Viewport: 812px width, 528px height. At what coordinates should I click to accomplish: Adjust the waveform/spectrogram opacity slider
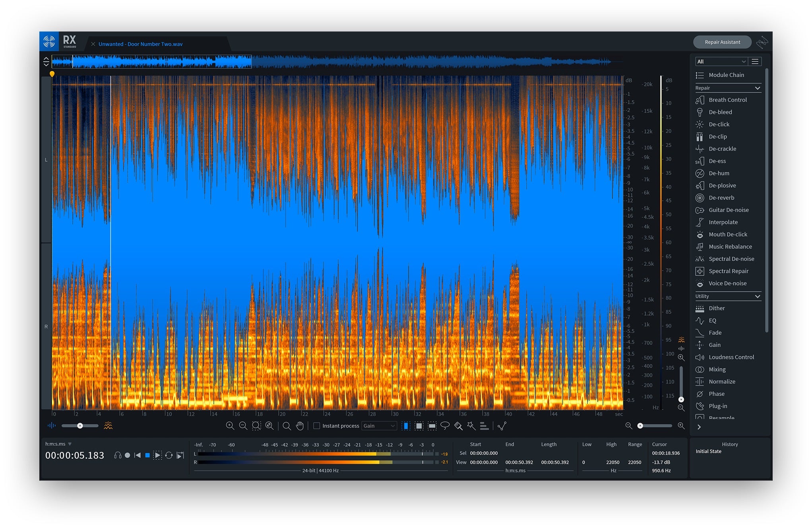(80, 426)
